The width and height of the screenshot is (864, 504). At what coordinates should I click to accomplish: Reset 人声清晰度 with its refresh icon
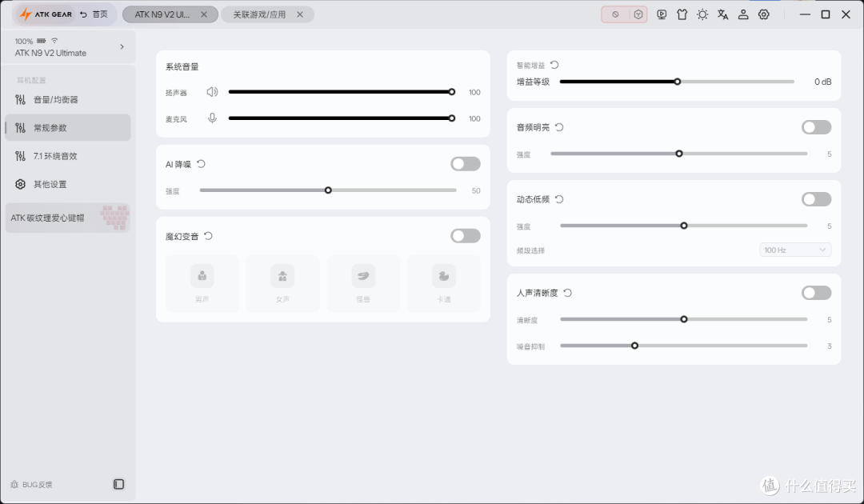[x=567, y=293]
